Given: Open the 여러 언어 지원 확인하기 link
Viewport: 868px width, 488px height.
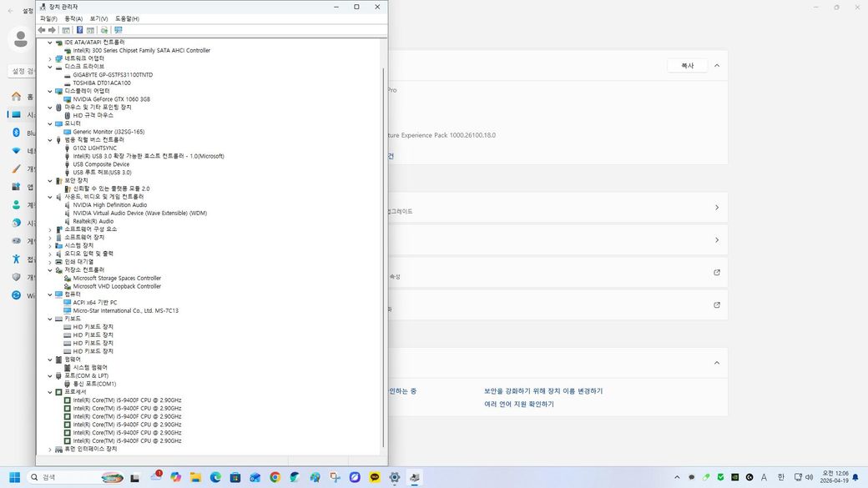Looking at the screenshot, I should (x=518, y=405).
